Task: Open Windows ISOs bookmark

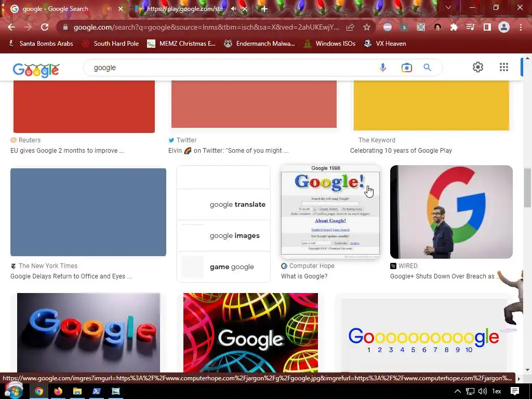Action: tap(330, 44)
